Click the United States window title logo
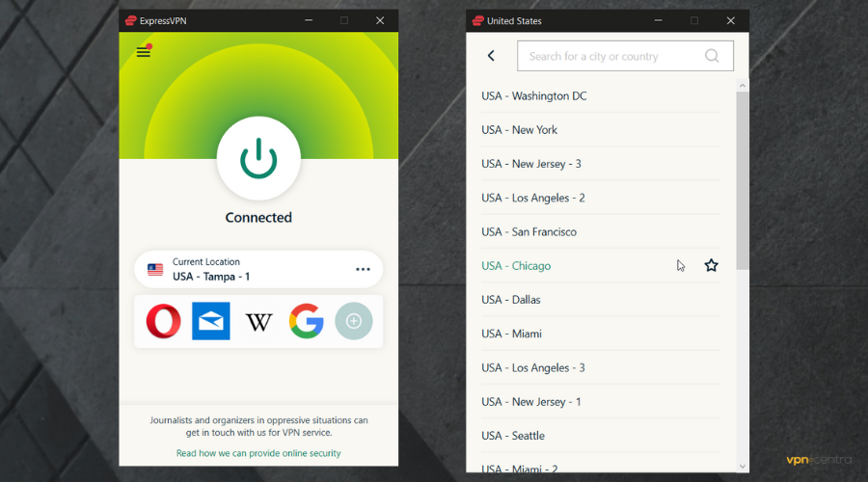Screen dimensions: 868x482 pyautogui.click(x=477, y=20)
